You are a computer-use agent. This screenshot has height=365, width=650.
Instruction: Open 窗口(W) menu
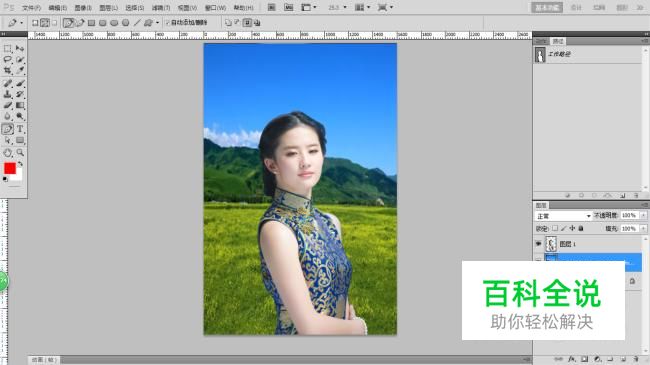tap(215, 8)
